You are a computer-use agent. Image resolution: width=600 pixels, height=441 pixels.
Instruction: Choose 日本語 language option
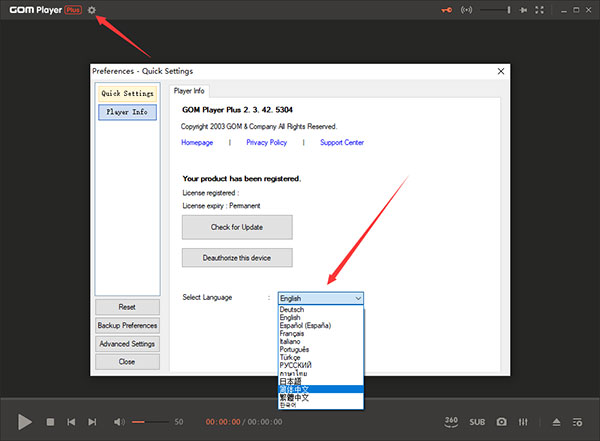(x=321, y=381)
